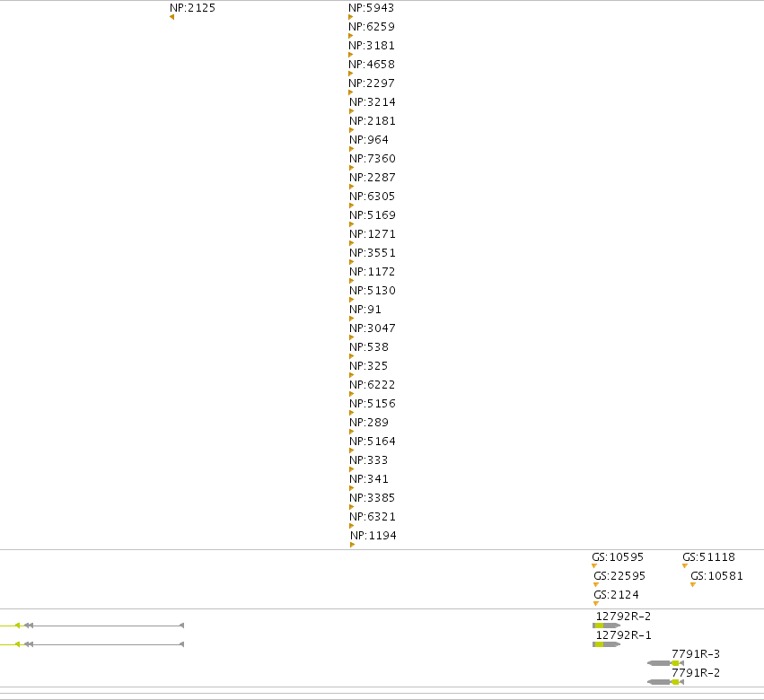This screenshot has height=700, width=764.
Task: Click the triangle marker below NP:2125
Action: coord(171,17)
